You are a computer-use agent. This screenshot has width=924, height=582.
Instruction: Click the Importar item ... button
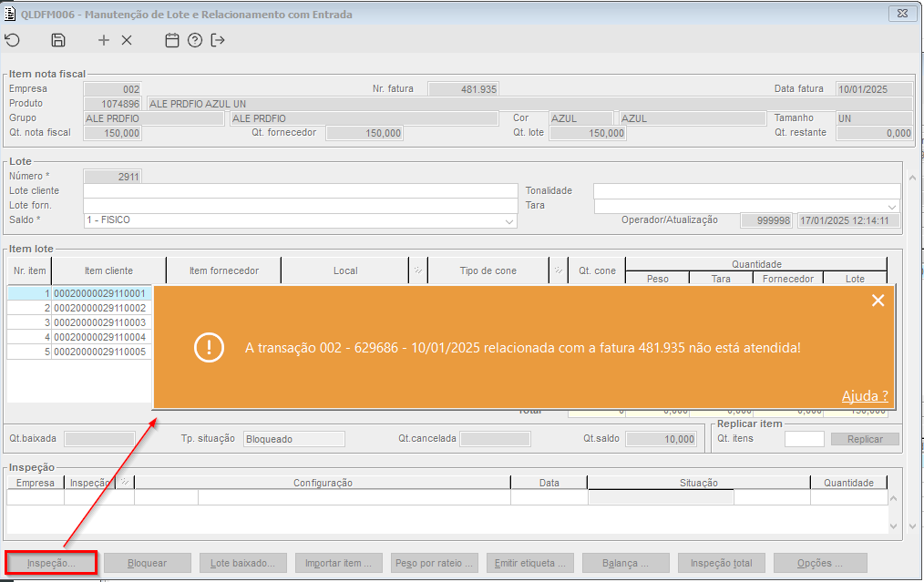[338, 563]
